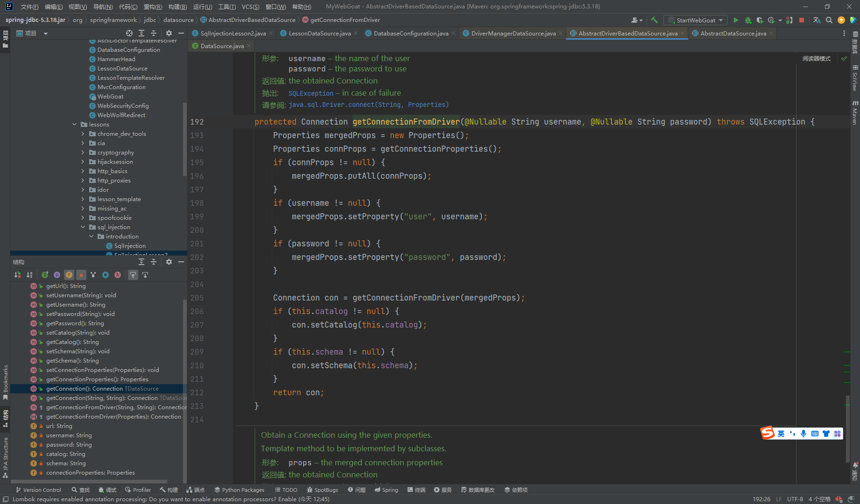This screenshot has width=860, height=504.
Task: Open the project view selector dropdown arrow
Action: click(46, 33)
